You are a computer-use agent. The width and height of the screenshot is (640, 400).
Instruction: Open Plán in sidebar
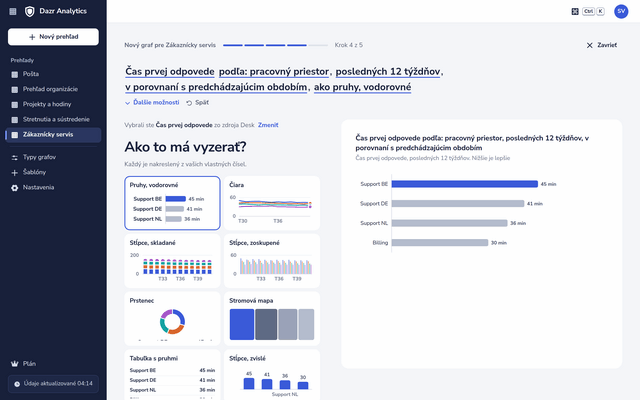point(53,364)
